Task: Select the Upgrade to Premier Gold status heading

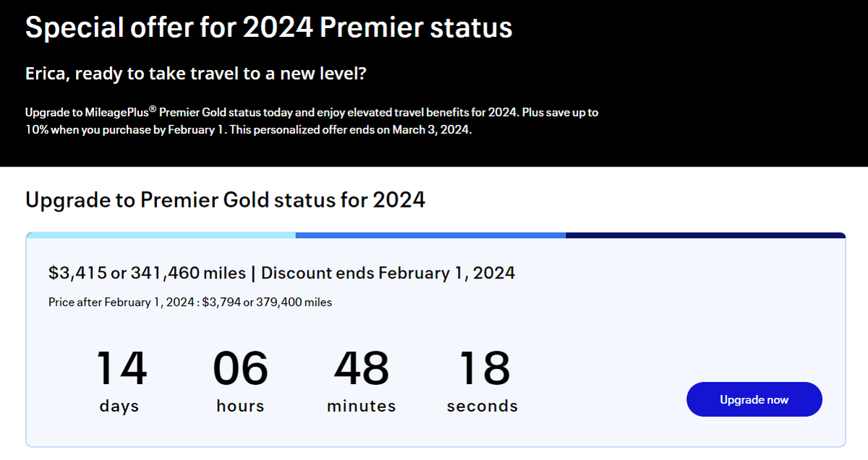Action: (226, 200)
